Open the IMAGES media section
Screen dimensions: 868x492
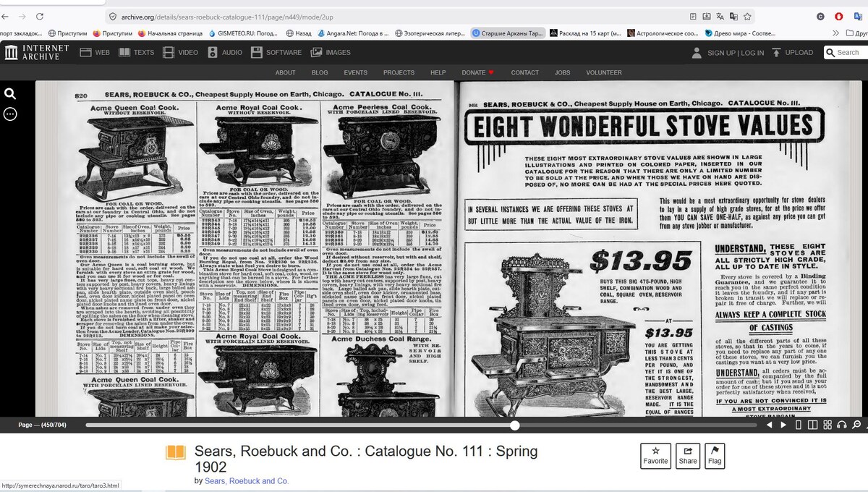pos(331,52)
